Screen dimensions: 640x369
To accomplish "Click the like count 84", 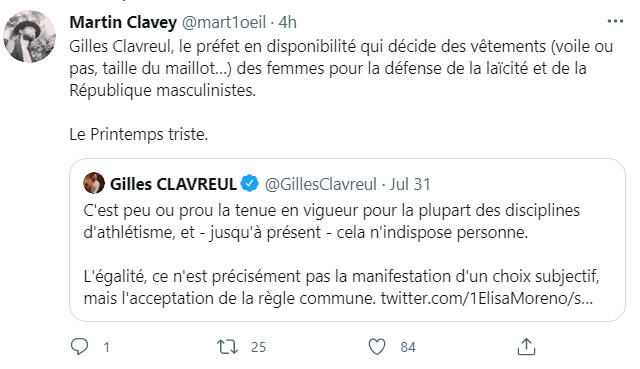I will 408,347.
